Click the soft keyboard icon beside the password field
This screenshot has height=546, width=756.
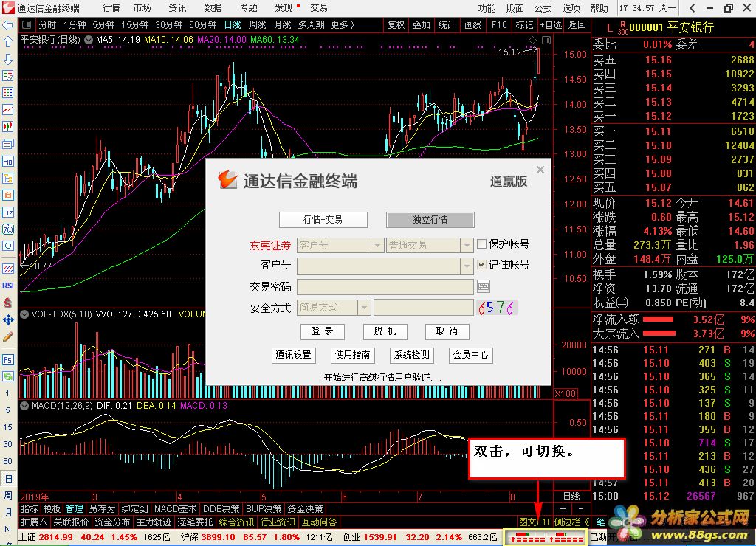[x=483, y=287]
